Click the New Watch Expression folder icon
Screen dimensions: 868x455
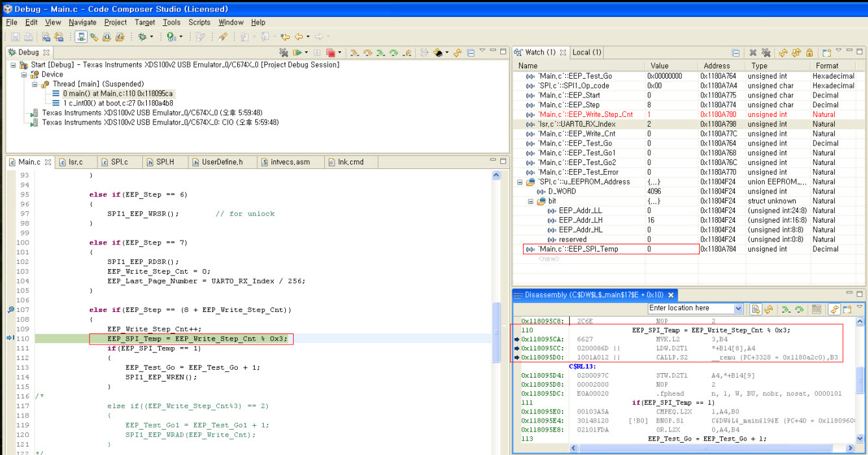tap(827, 52)
